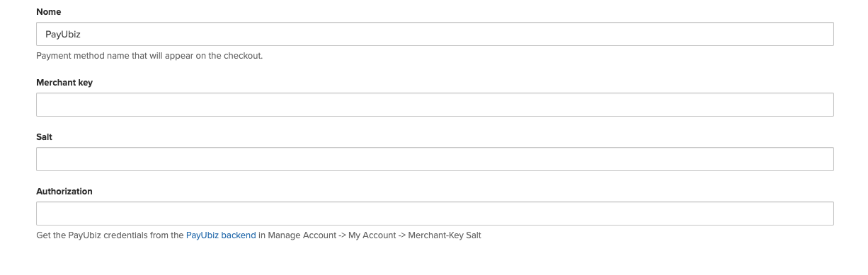
Task: Click into the Authorization text box
Action: click(x=435, y=213)
